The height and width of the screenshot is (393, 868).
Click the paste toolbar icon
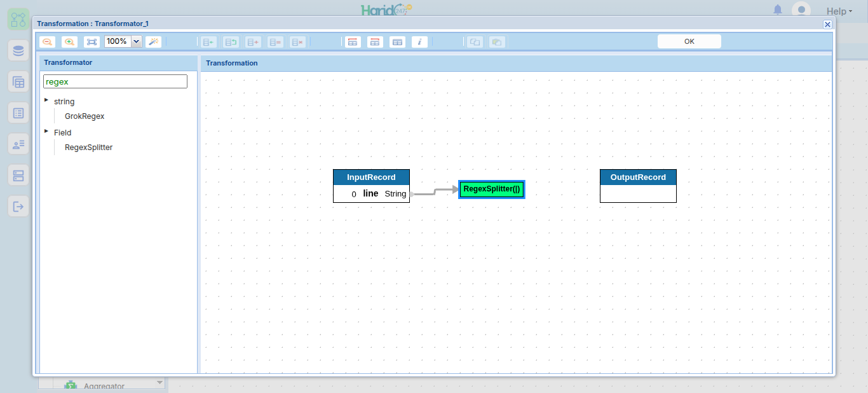coord(497,42)
